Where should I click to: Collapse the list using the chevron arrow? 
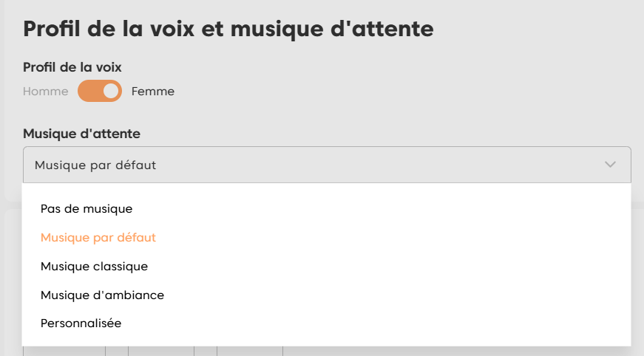pyautogui.click(x=610, y=165)
